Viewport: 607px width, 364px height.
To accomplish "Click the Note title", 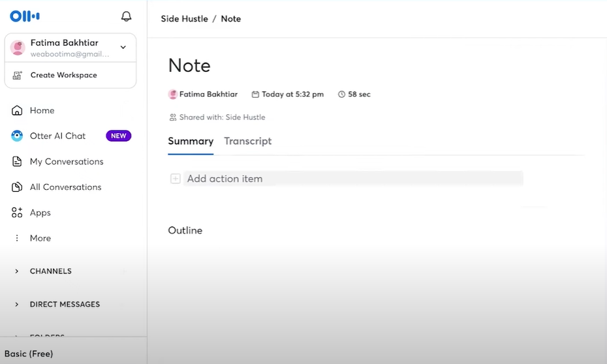I will click(x=189, y=65).
